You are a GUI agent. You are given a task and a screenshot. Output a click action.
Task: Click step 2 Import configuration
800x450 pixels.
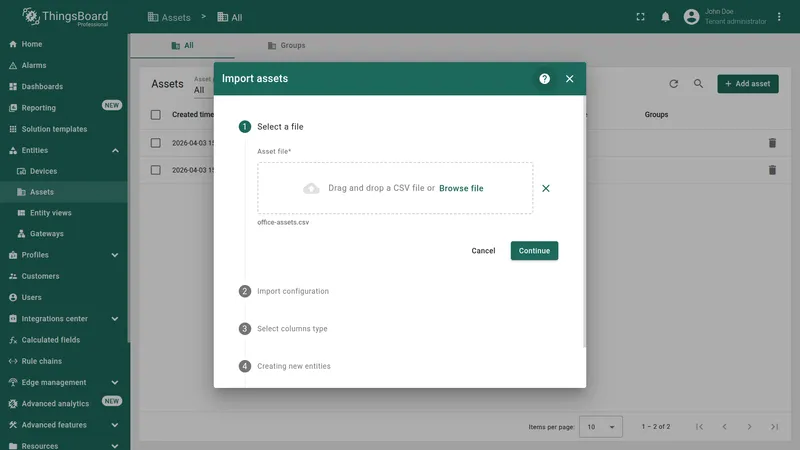pyautogui.click(x=284, y=291)
